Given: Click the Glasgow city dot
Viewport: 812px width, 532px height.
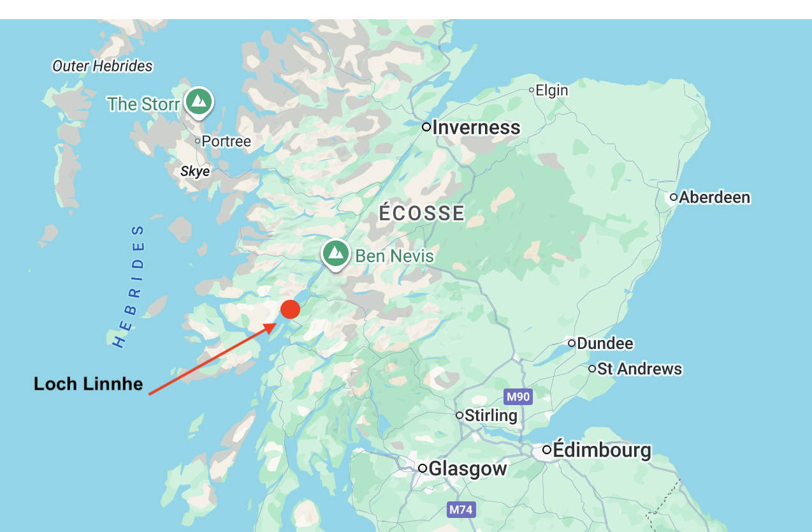Looking at the screenshot, I should [423, 468].
